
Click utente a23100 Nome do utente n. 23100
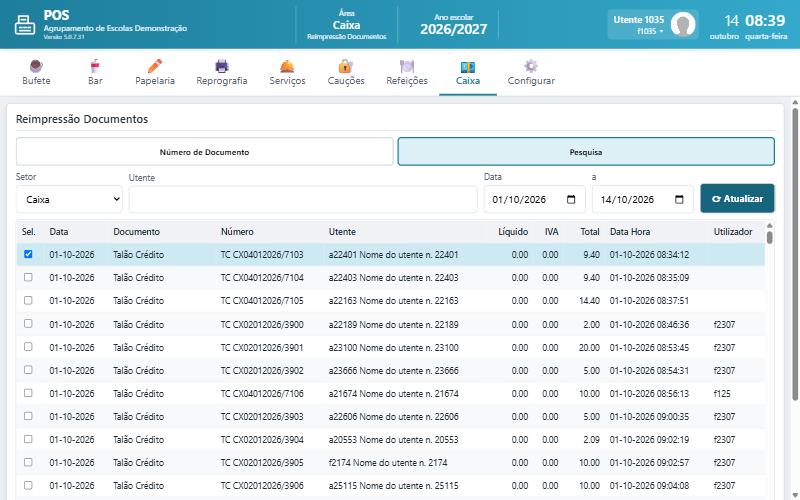393,347
